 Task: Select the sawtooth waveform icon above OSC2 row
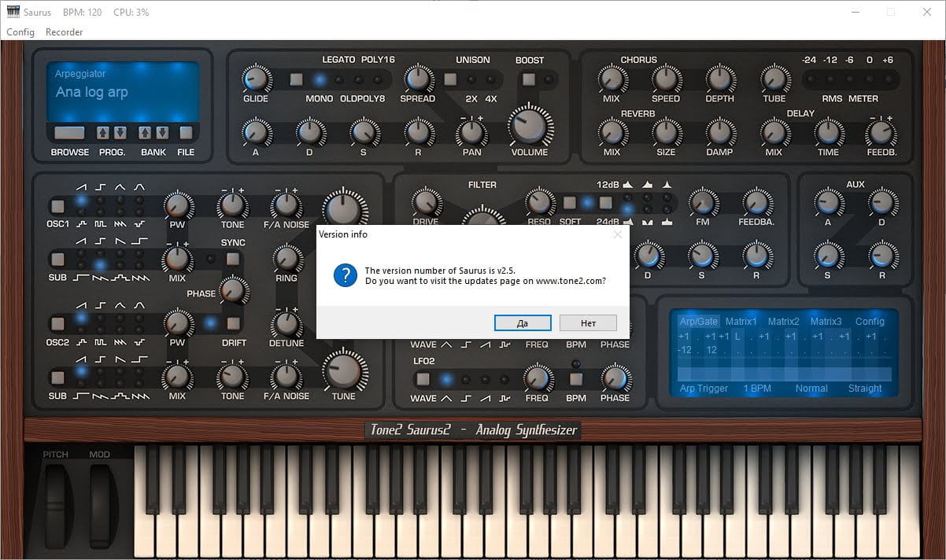[x=81, y=305]
